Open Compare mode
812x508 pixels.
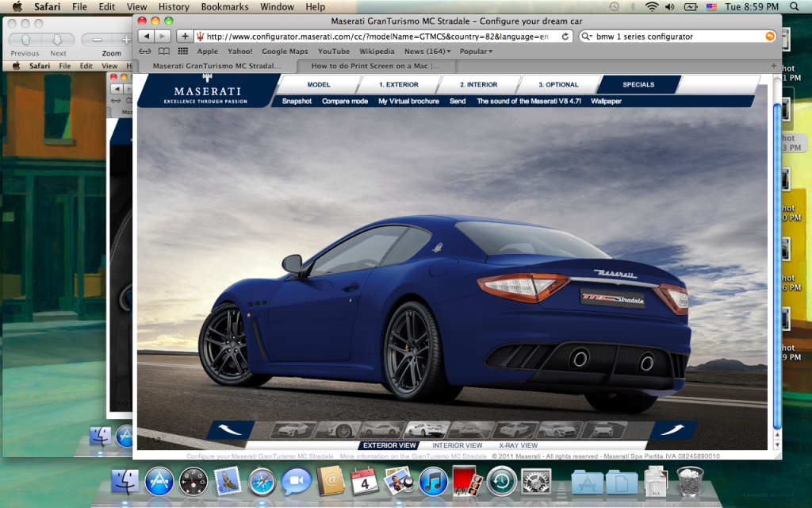click(x=345, y=101)
